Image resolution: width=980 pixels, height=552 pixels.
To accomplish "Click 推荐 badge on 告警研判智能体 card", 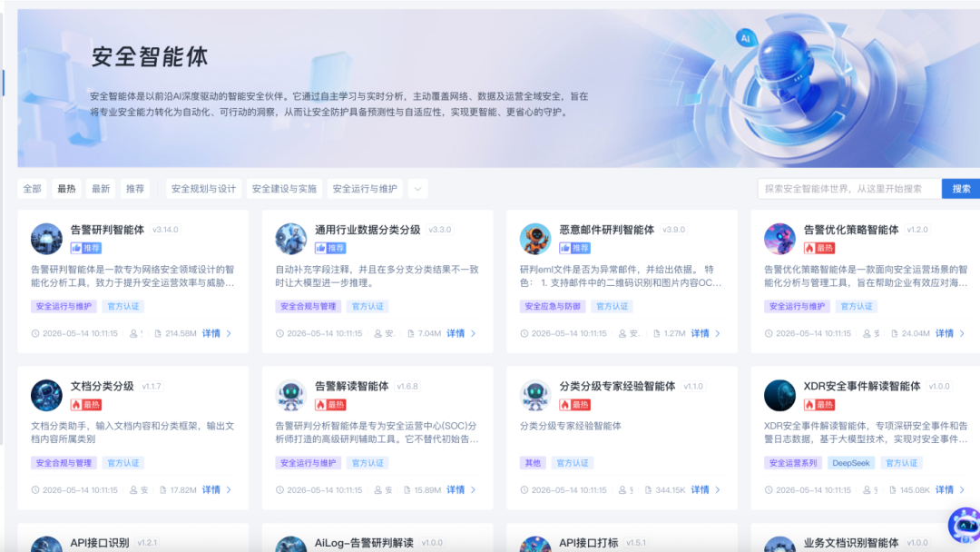I will pyautogui.click(x=86, y=248).
